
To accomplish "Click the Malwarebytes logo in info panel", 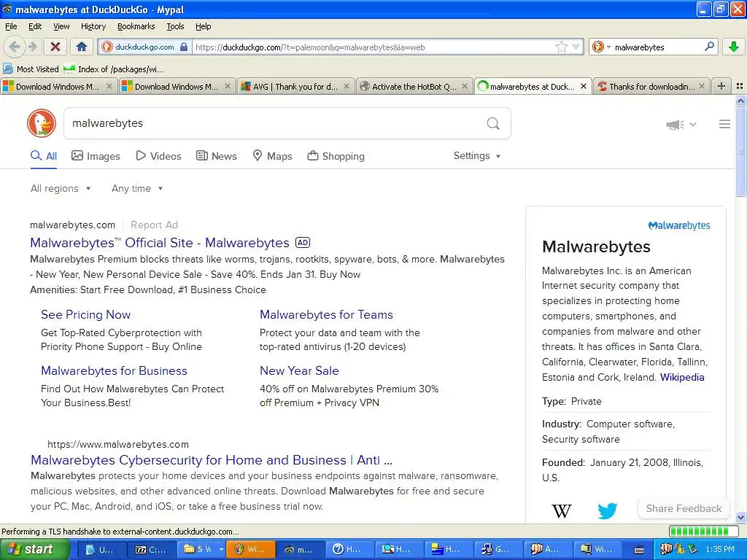I will coord(679,225).
